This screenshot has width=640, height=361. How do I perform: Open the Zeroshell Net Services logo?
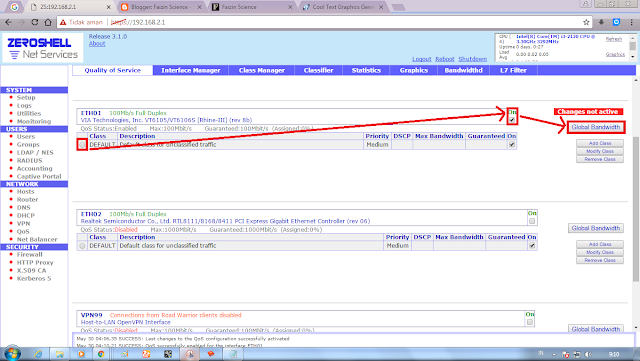42,48
